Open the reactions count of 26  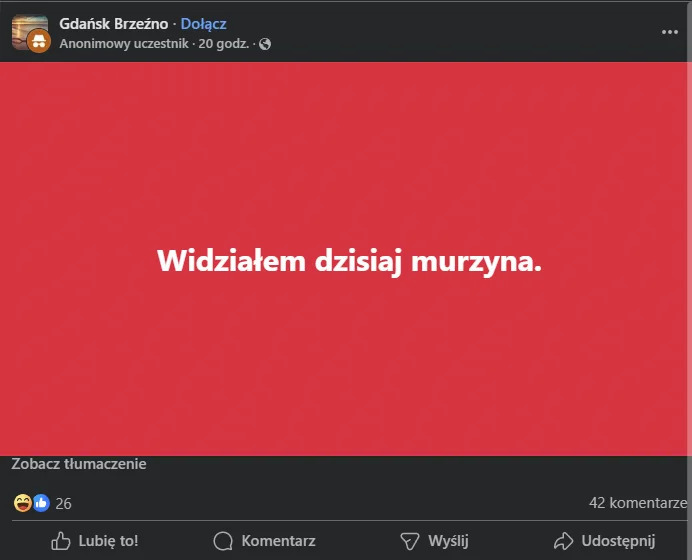(x=63, y=504)
